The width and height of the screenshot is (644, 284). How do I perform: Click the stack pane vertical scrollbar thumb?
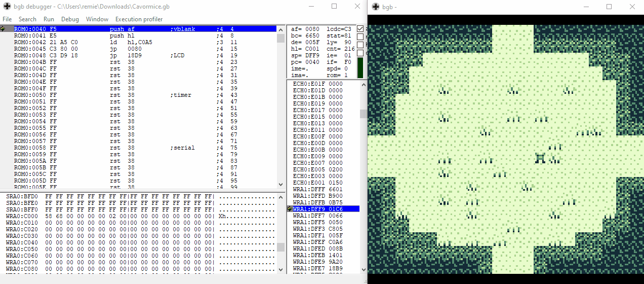tap(363, 114)
